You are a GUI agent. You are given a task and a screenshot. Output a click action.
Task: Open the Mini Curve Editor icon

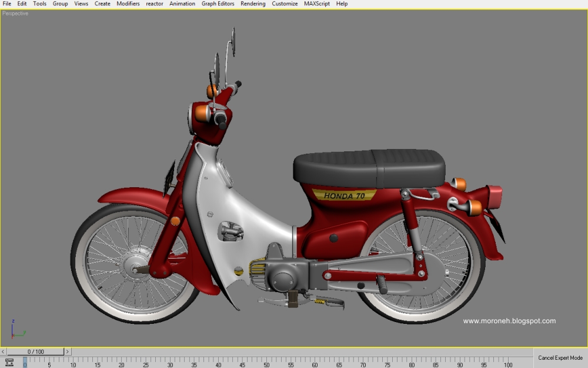tap(9, 362)
